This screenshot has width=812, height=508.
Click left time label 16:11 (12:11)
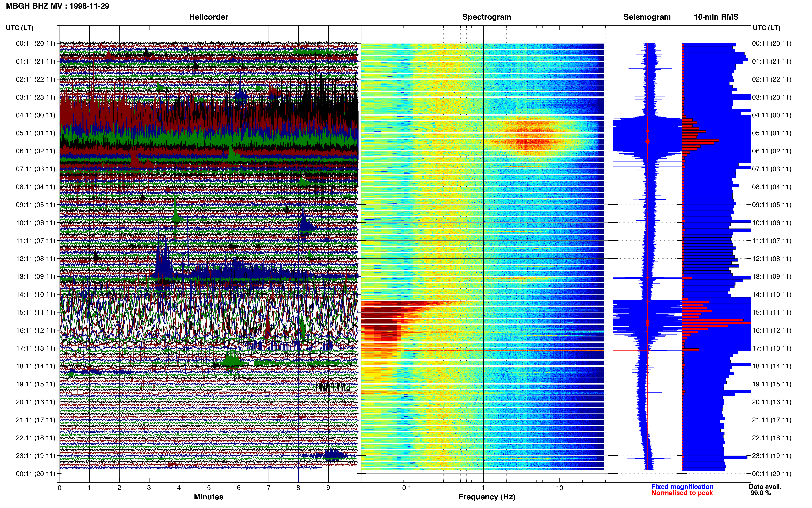pos(36,330)
